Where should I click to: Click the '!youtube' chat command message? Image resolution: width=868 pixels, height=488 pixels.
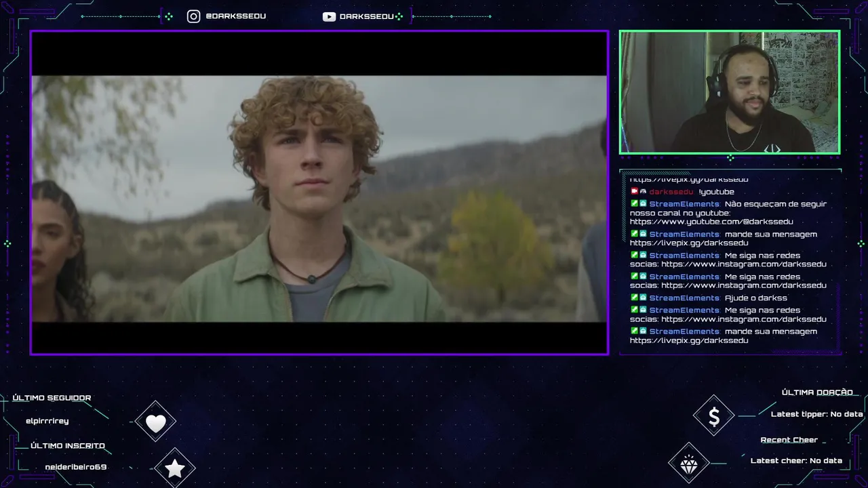[717, 192]
